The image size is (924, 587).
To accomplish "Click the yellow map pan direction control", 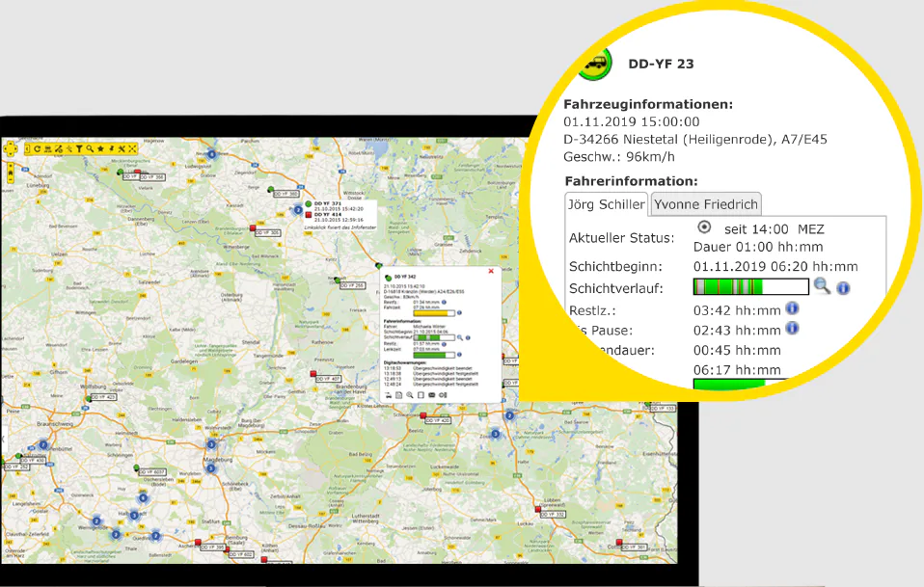I will click(x=11, y=148).
